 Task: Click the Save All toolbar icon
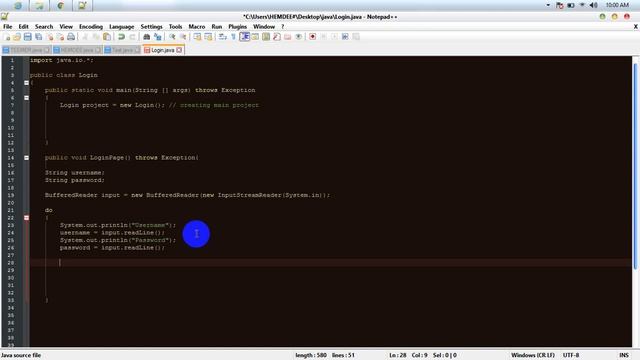pyautogui.click(x=38, y=37)
